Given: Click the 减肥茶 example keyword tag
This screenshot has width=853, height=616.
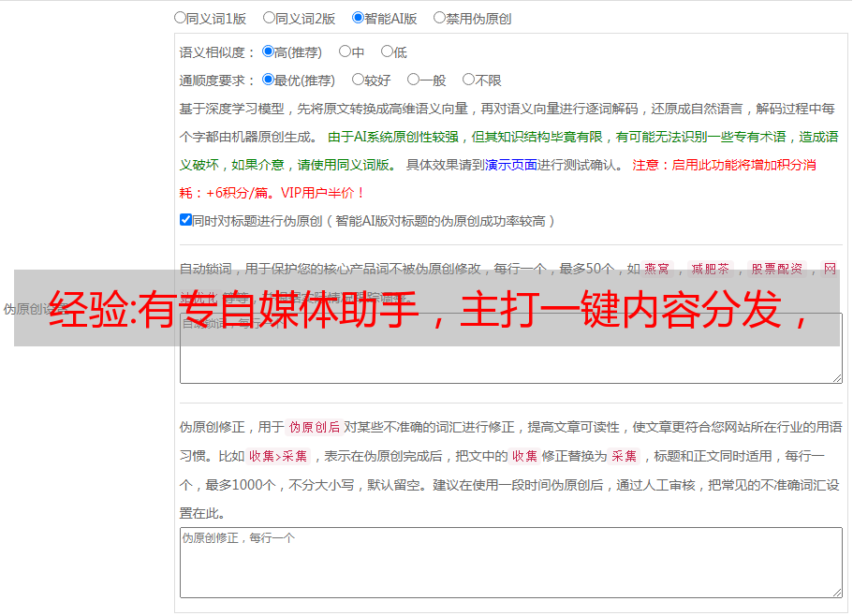Looking at the screenshot, I should (711, 269).
